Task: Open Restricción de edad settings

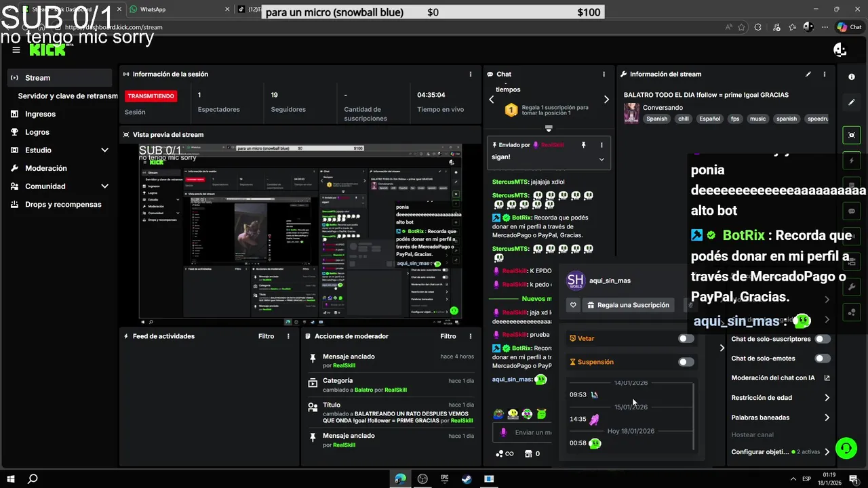Action: pyautogui.click(x=827, y=398)
